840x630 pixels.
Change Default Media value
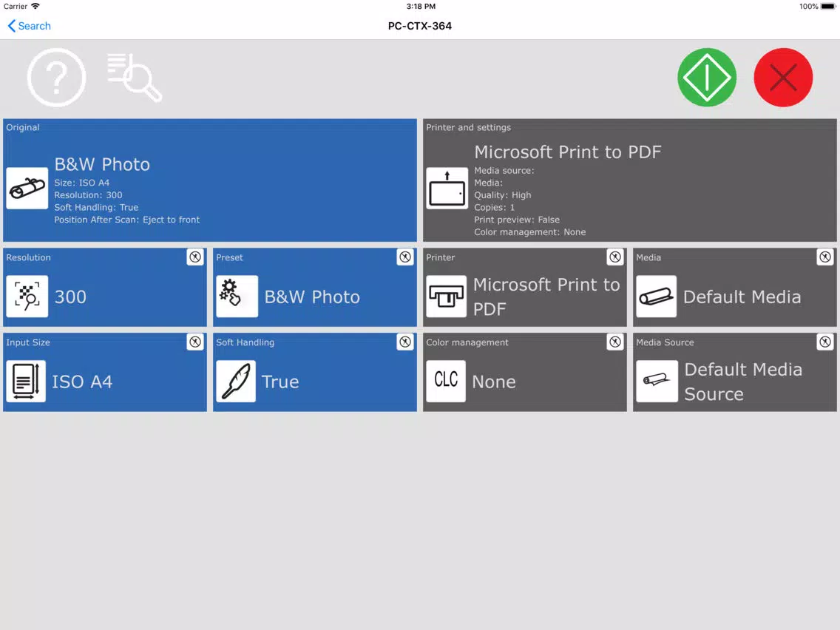742,297
